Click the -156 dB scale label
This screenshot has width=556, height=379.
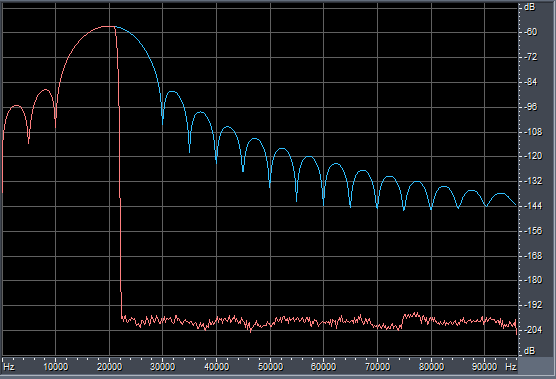533,231
